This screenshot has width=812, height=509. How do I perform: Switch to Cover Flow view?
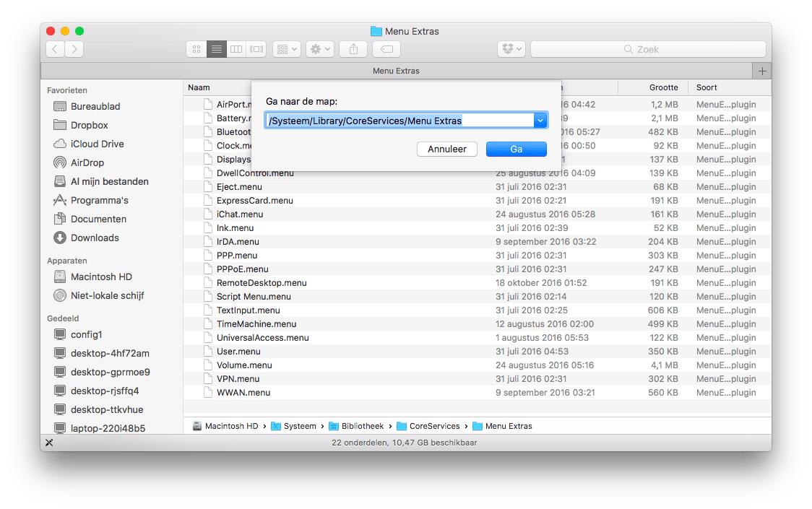pyautogui.click(x=256, y=49)
